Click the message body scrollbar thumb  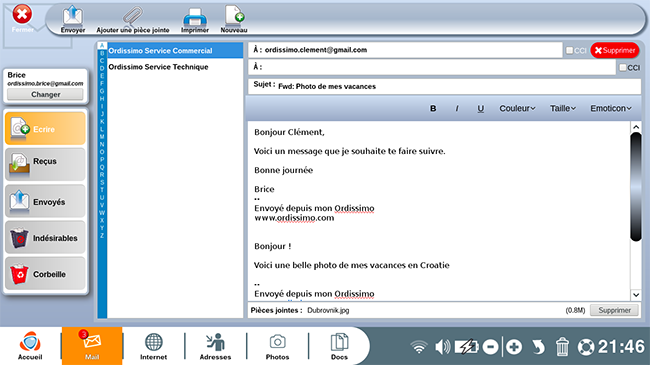pos(636,187)
